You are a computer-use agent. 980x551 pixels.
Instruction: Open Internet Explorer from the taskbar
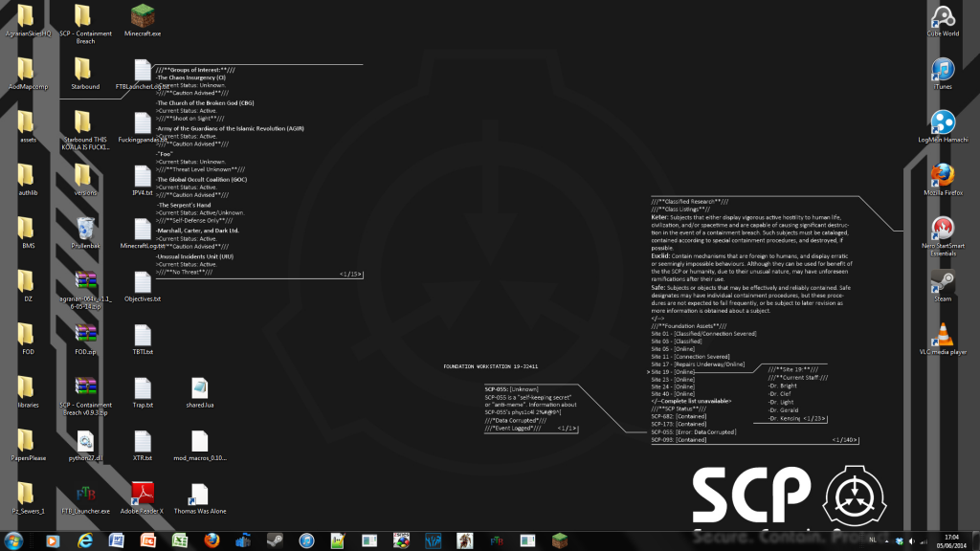coord(84,541)
